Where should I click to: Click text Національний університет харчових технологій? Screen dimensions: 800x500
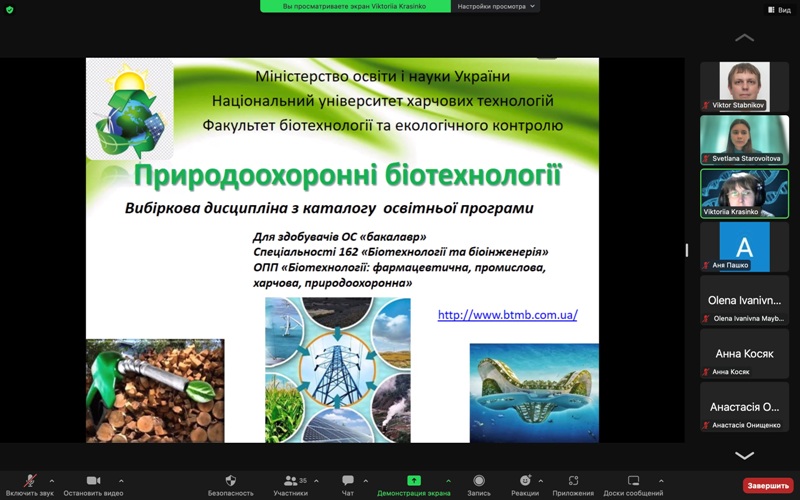click(x=383, y=101)
